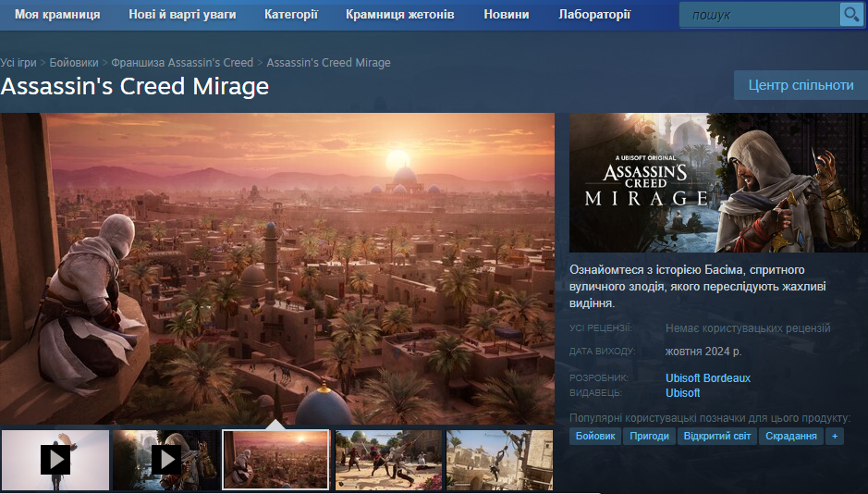Click the plus button to add tag
This screenshot has height=494, width=868.
(x=835, y=437)
